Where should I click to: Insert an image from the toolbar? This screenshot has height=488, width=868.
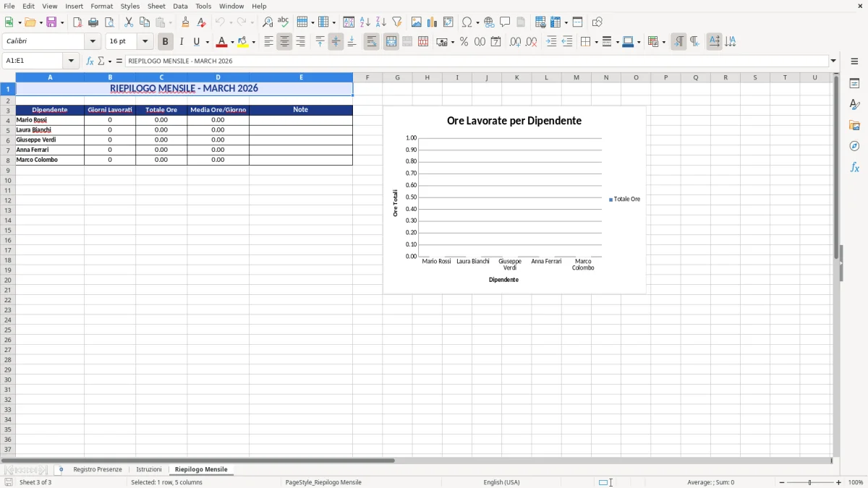point(416,22)
